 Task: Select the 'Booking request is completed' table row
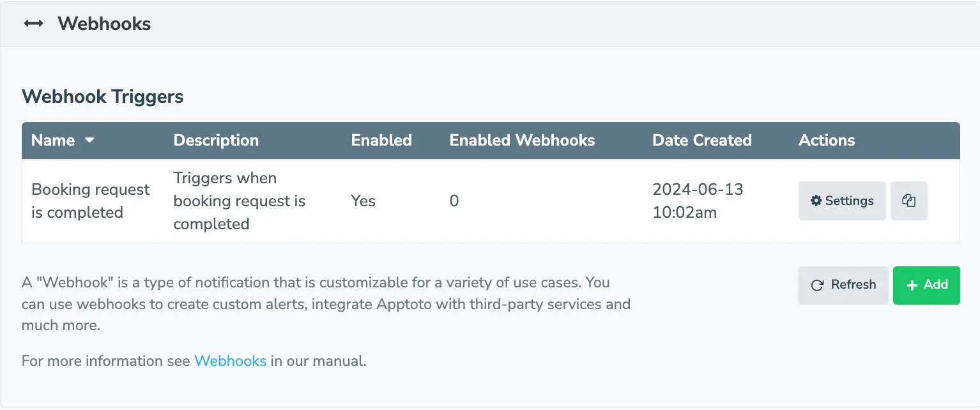[x=383, y=201]
